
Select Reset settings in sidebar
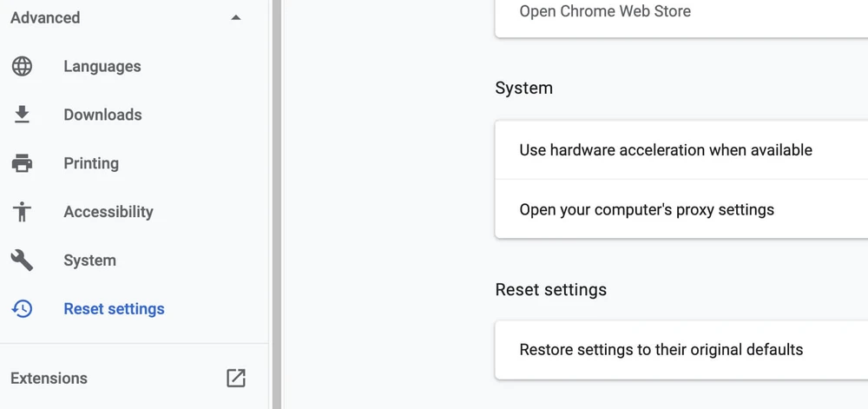point(114,309)
